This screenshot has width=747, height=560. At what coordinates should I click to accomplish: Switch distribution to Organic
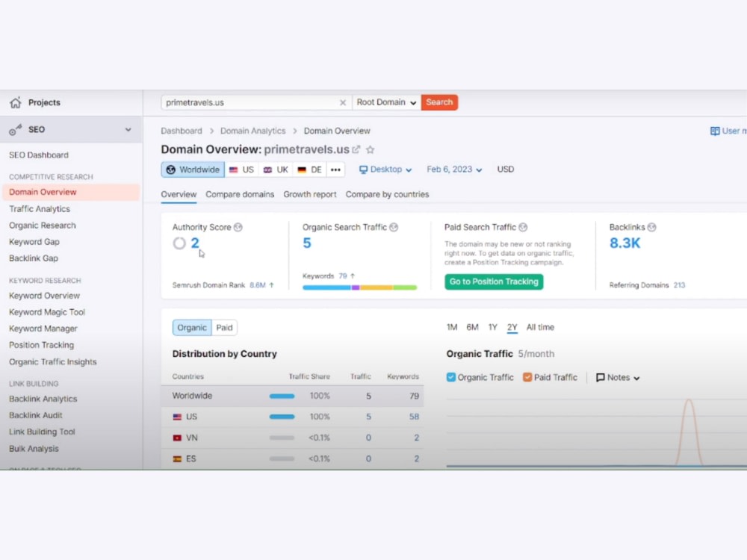coord(192,328)
